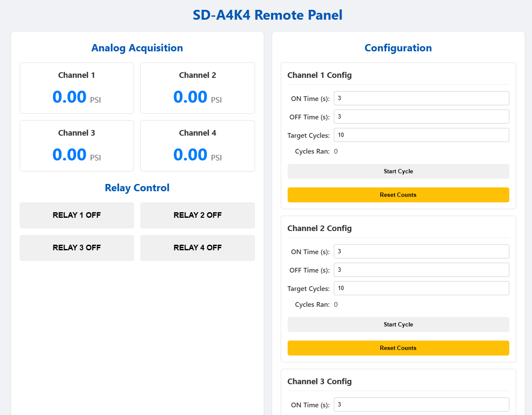The width and height of the screenshot is (532, 415).
Task: Toggle RELAY 1 on
Action: (x=77, y=215)
